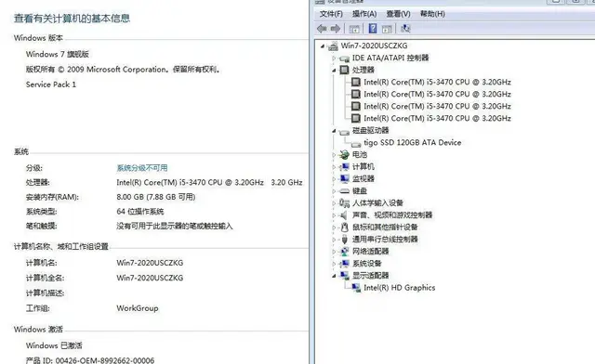Select the Intel(R) HD Graphics device icon
Screen dimensions: 595x364
click(356, 288)
